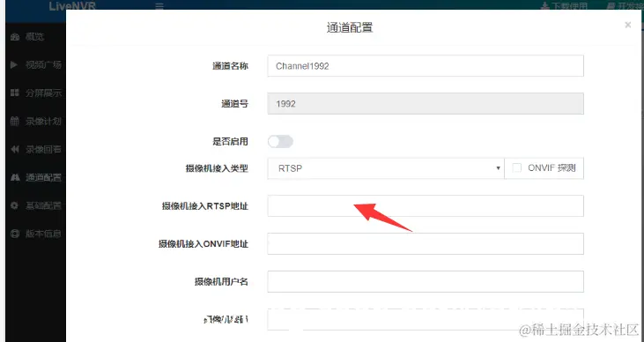Focus the 摄像机用户名 input field
644x342 pixels.
click(426, 281)
